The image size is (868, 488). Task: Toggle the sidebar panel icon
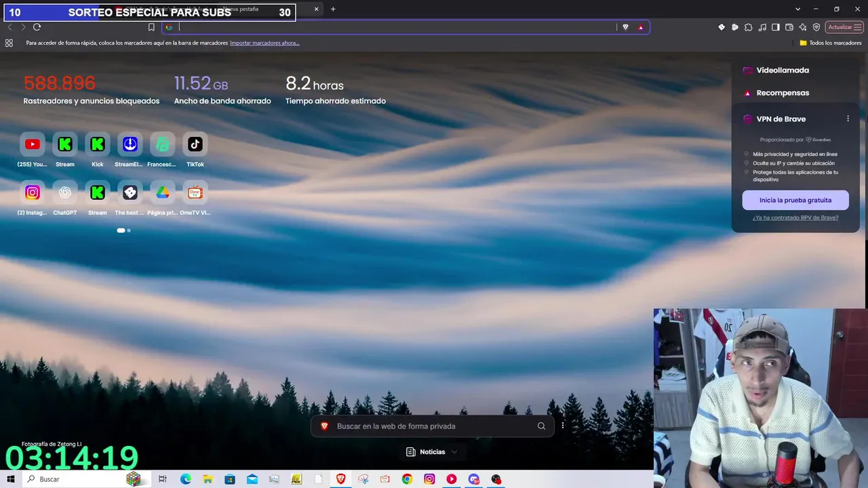click(776, 27)
